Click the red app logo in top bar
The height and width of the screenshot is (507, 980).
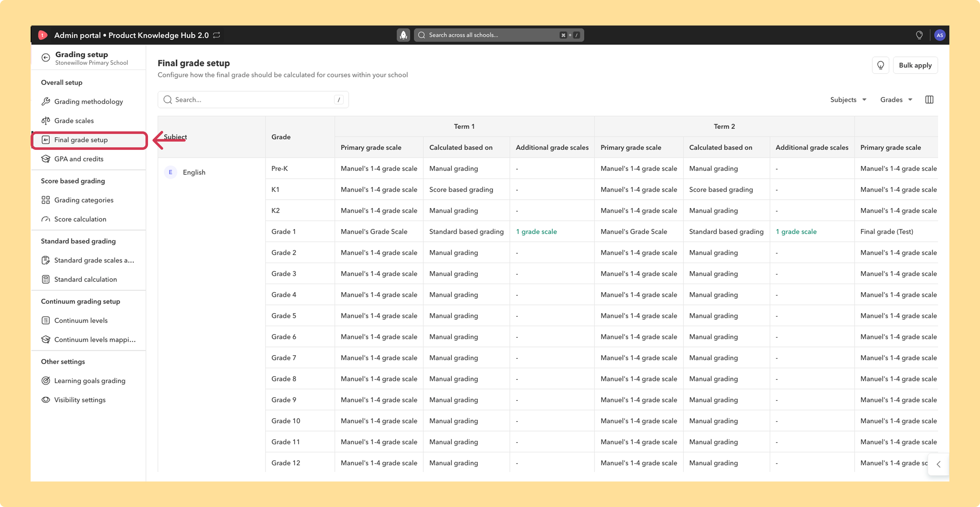point(43,35)
